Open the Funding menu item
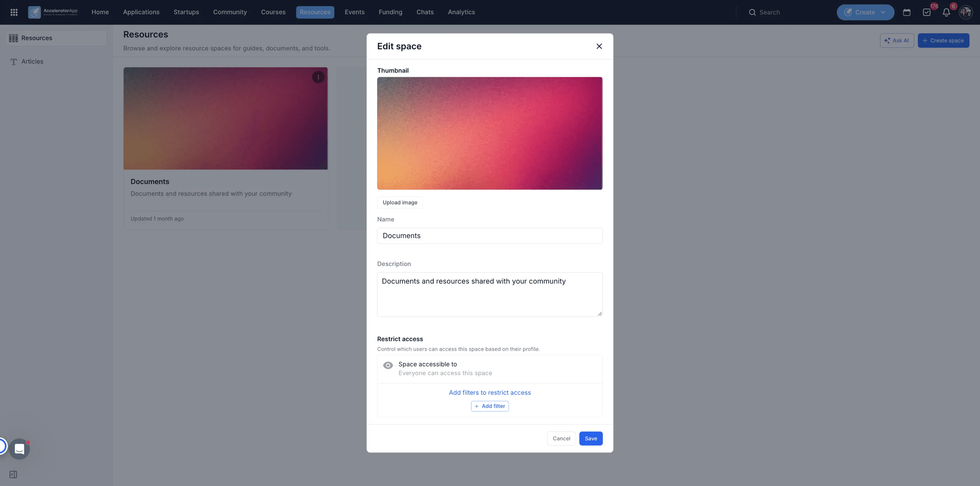The width and height of the screenshot is (980, 486). (390, 12)
